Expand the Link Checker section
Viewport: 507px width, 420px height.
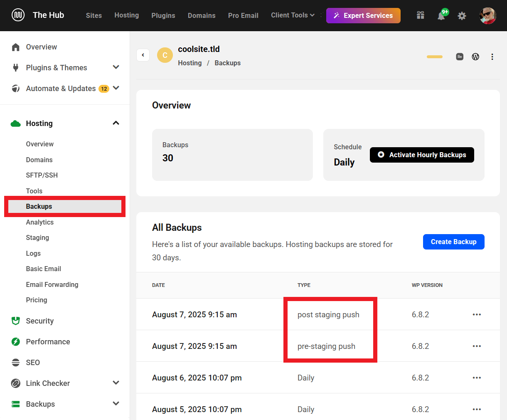(116, 383)
